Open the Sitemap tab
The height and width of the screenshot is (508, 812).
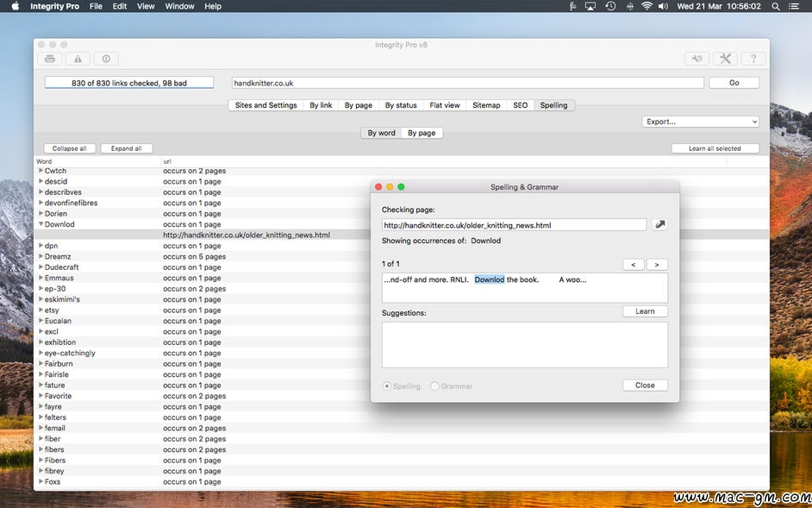tap(486, 105)
